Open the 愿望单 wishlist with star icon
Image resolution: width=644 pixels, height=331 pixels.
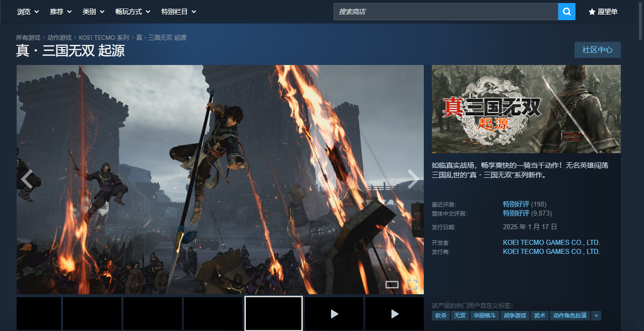[x=603, y=12]
